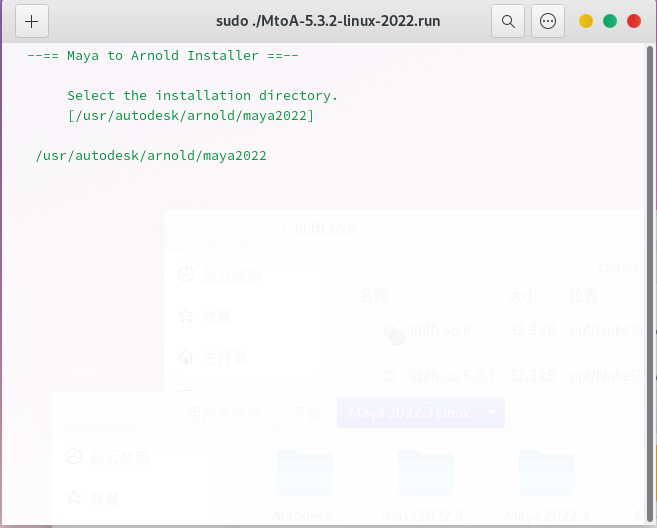657x528 pixels.
Task: Open the terminal menu (circled dots) button
Action: [547, 21]
